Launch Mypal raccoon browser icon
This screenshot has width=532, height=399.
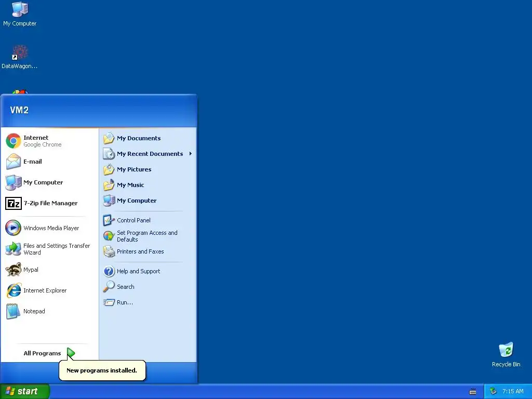[x=14, y=270]
